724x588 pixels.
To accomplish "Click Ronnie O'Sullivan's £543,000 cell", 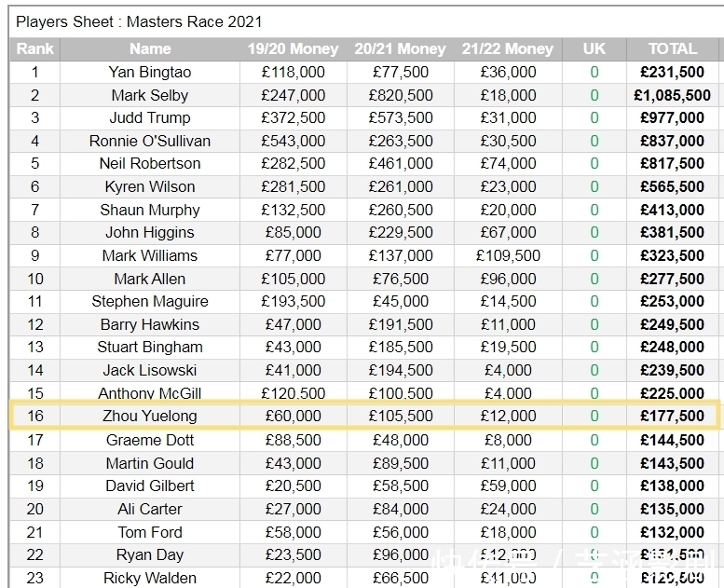I will point(294,141).
